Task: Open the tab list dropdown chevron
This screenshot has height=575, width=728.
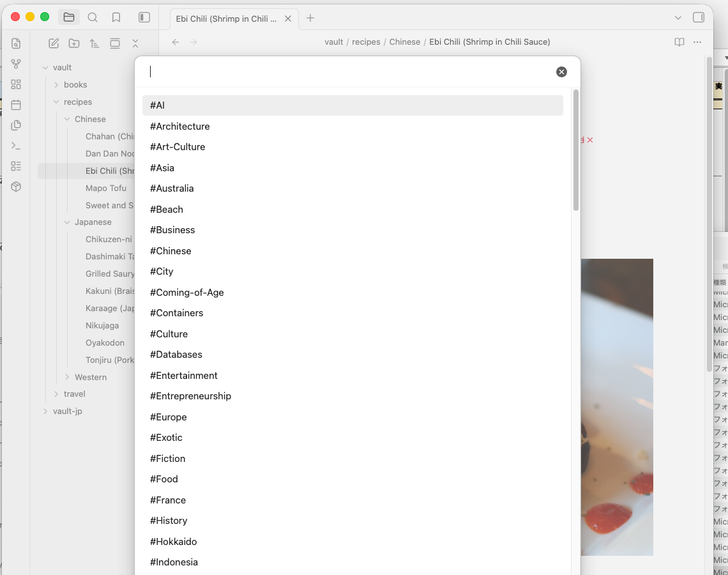Action: pyautogui.click(x=678, y=18)
